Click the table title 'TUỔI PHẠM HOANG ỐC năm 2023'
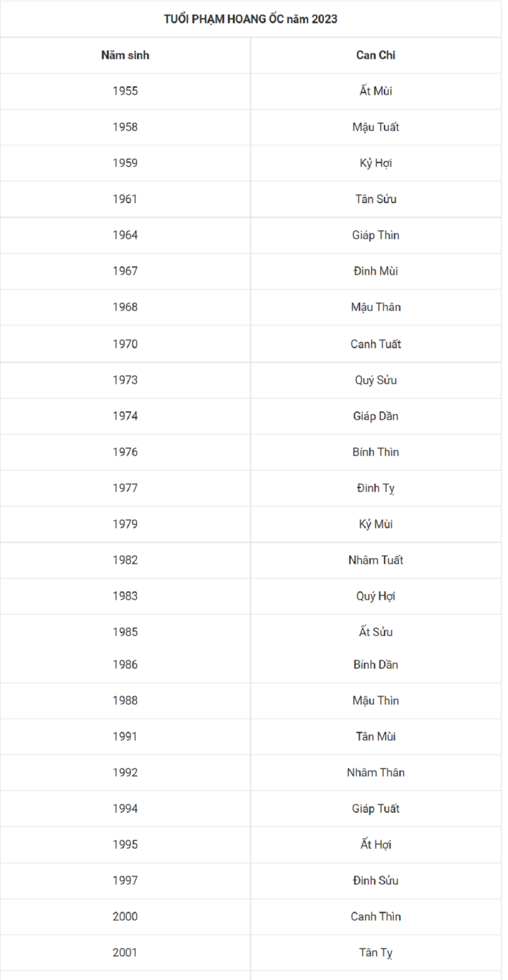 click(250, 19)
